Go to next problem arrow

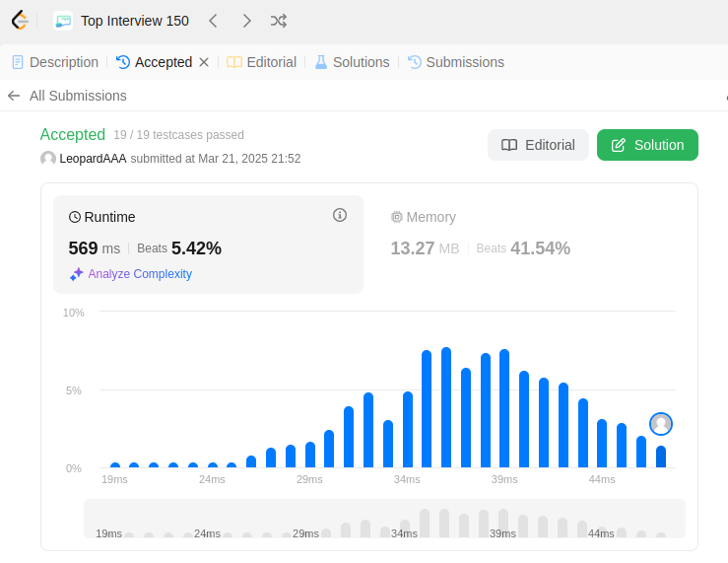tap(246, 21)
